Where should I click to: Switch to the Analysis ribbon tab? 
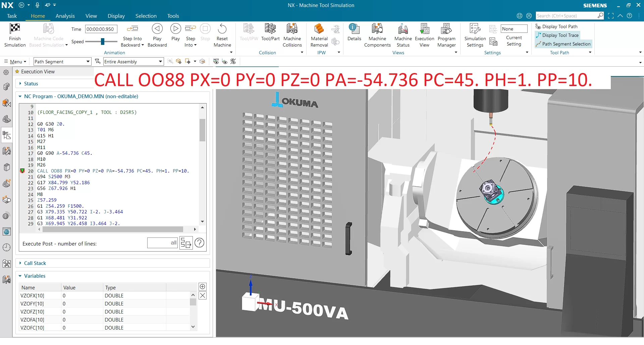click(x=65, y=16)
